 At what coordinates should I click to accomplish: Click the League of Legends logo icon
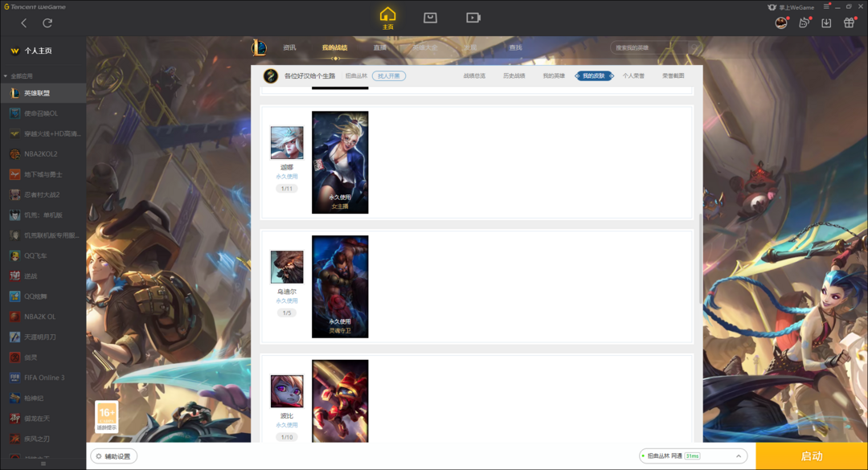coord(259,47)
